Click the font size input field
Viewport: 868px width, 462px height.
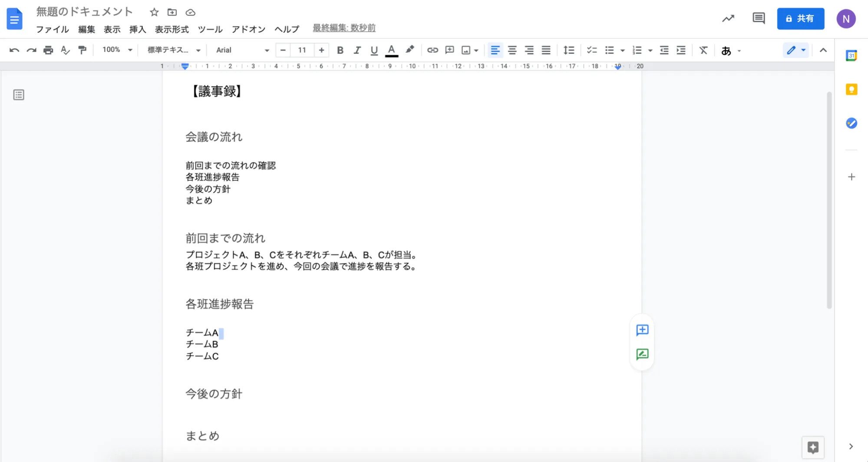(302, 50)
